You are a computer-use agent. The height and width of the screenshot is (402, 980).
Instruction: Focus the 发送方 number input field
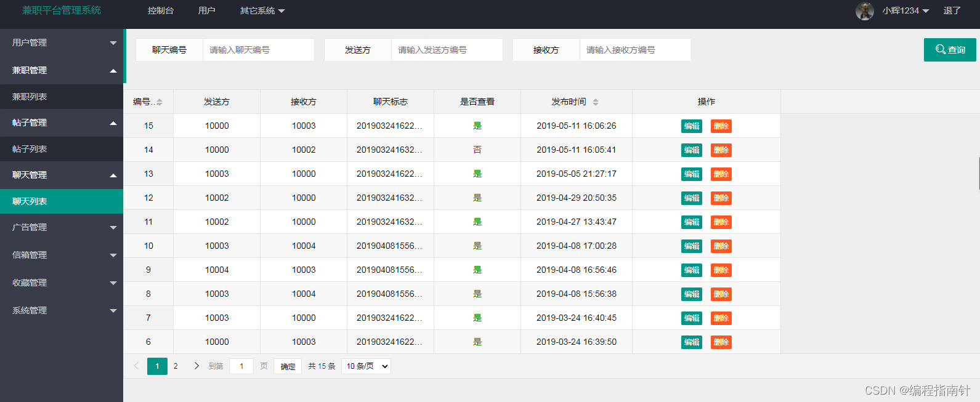447,50
